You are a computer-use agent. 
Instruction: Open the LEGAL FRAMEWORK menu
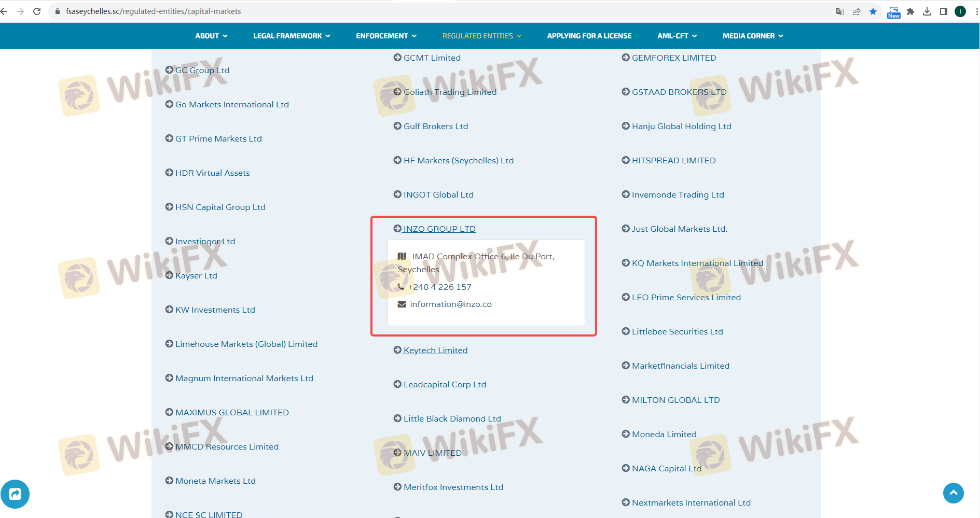pyautogui.click(x=292, y=36)
